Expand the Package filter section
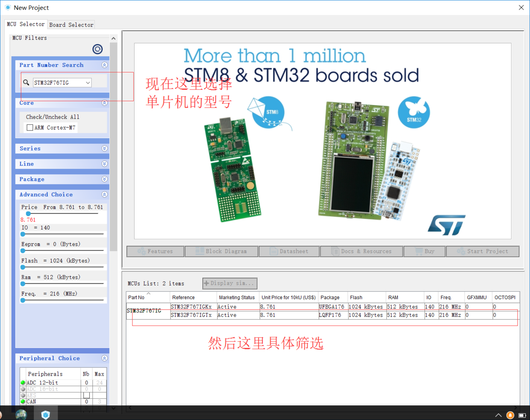530x420 pixels. 104,179
